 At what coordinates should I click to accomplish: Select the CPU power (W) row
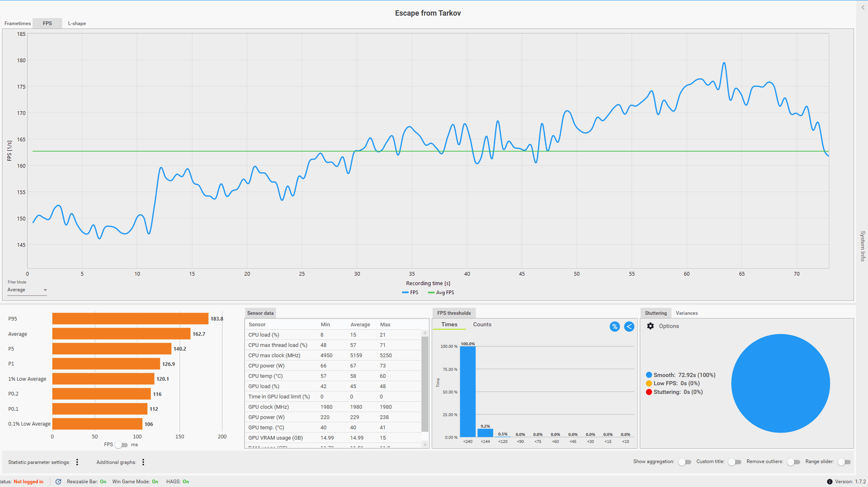tap(333, 366)
